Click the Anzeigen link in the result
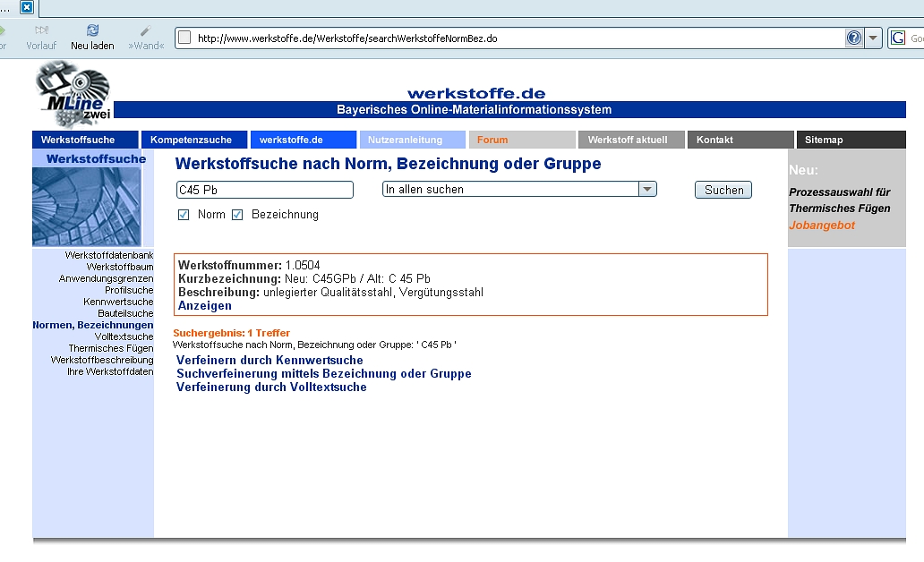 (x=204, y=306)
